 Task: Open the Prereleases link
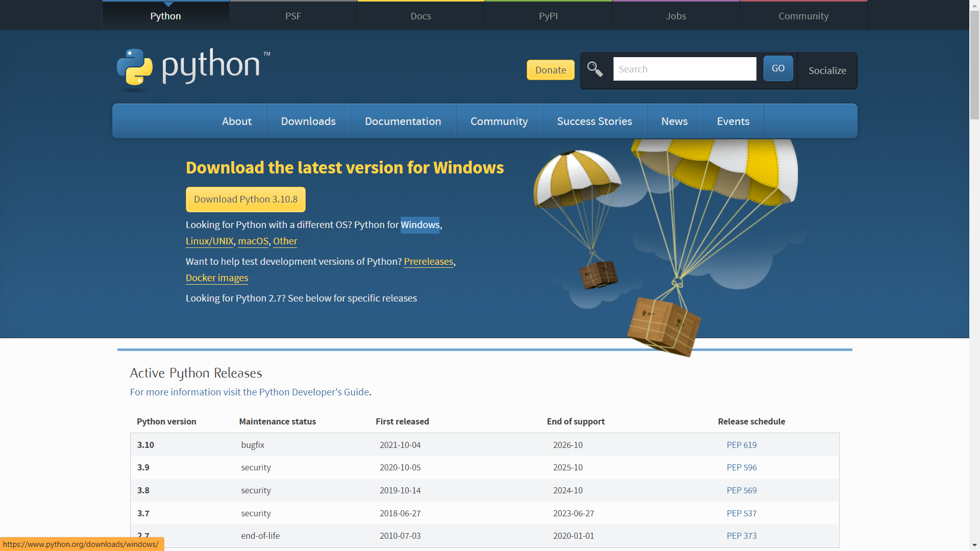428,262
